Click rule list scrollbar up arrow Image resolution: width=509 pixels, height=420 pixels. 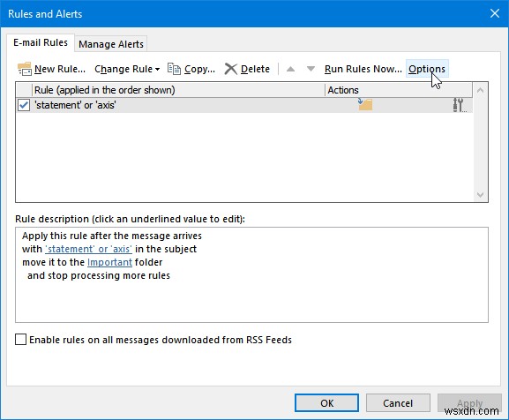480,90
